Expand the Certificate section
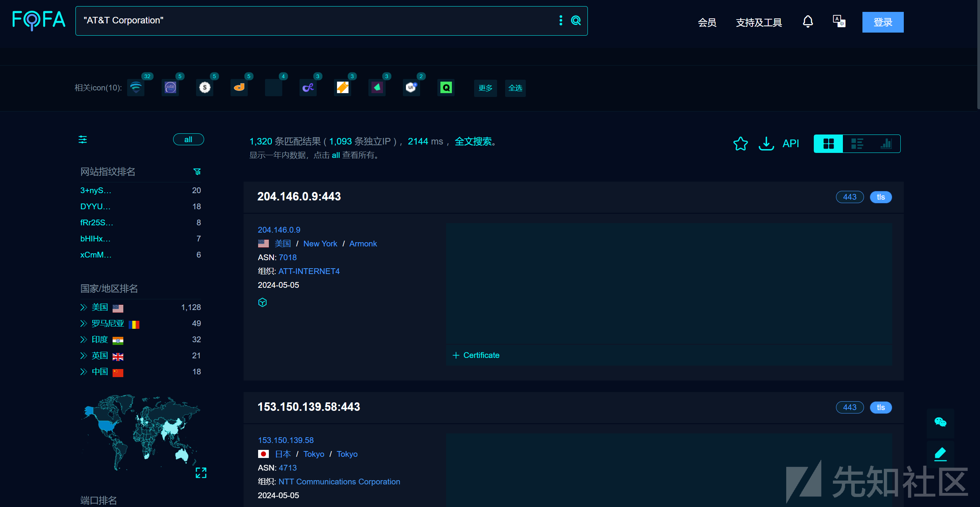Screen dimensions: 980x507 click(476, 355)
